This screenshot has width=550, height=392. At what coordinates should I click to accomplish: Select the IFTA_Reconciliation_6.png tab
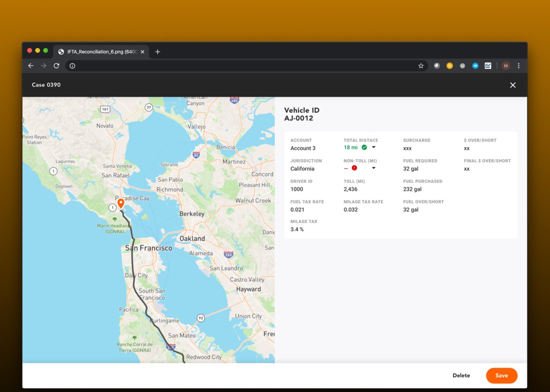(x=101, y=52)
